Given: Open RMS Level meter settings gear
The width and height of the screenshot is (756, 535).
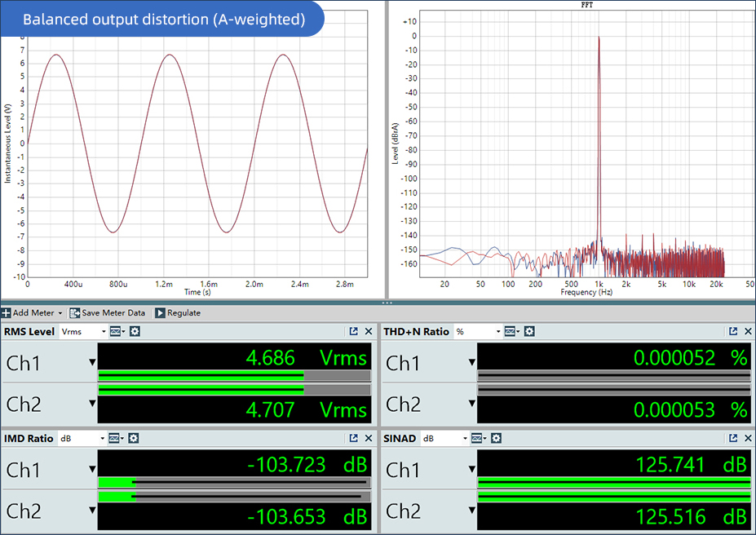Looking at the screenshot, I should click(135, 332).
